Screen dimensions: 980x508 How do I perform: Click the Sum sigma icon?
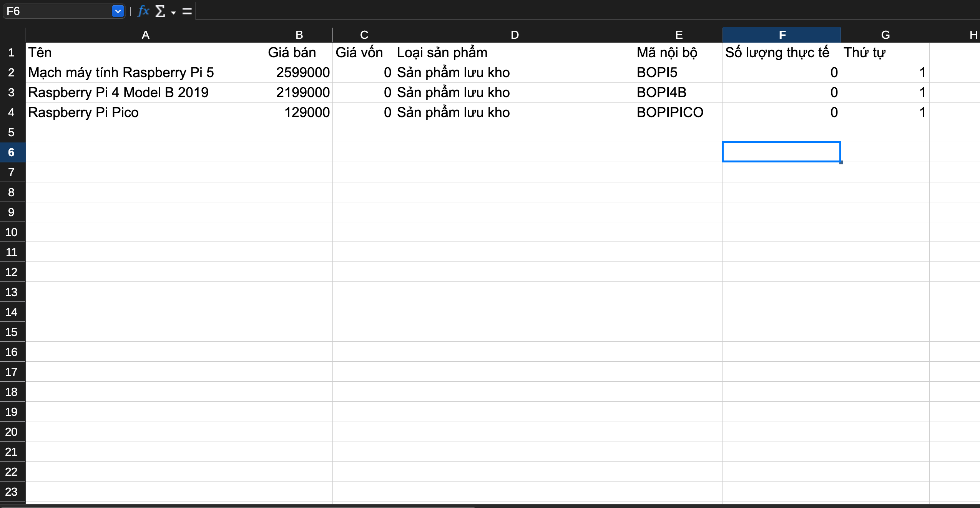(160, 11)
